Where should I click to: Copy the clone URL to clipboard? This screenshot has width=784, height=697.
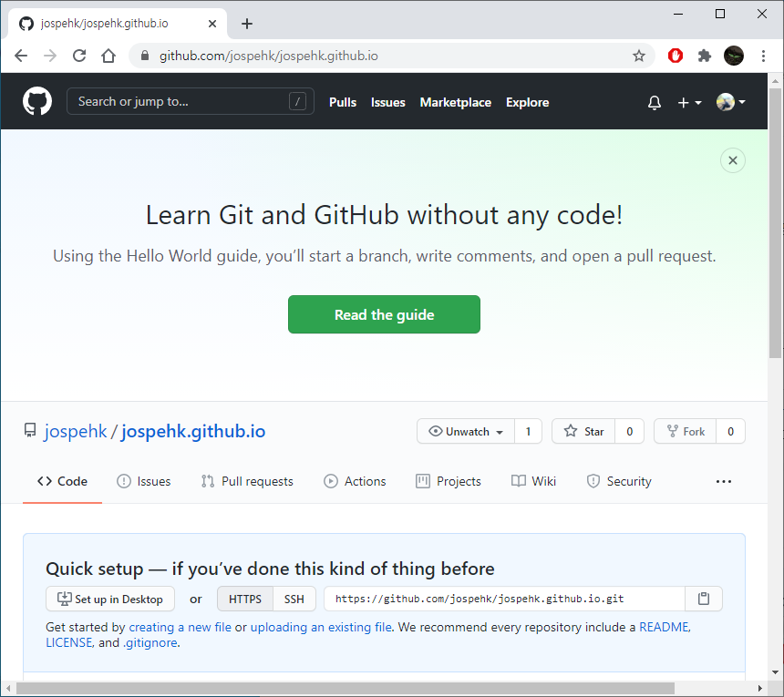pos(704,599)
